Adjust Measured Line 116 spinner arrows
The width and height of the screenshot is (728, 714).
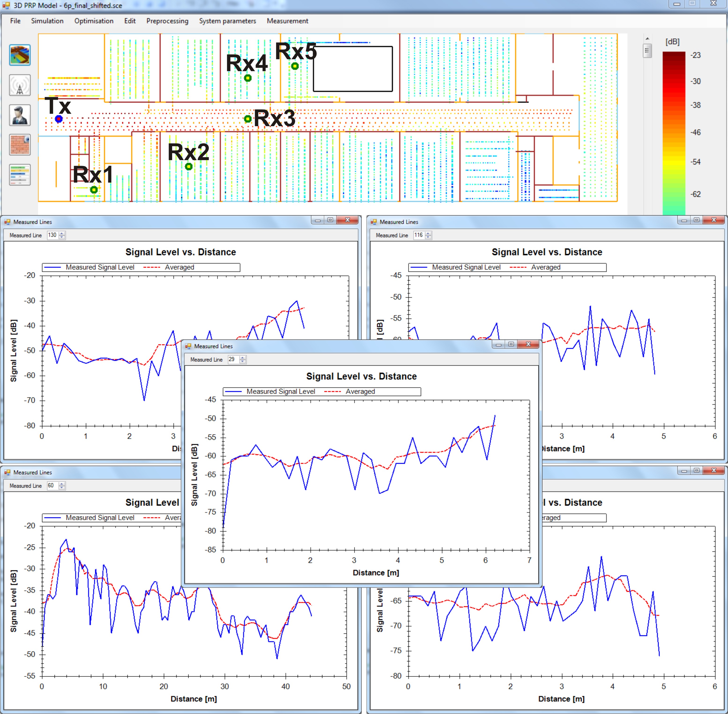coord(428,235)
